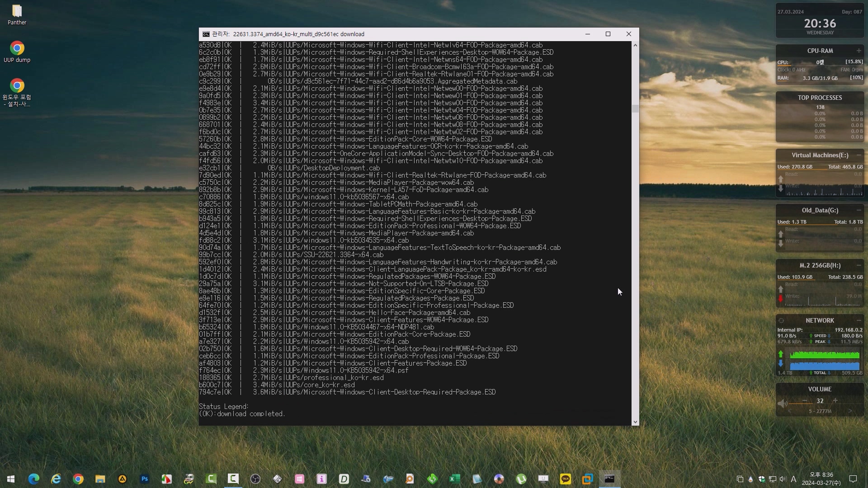Click the SSU-22621.3364-x64.cab line
The width and height of the screenshot is (868, 488).
point(291,255)
